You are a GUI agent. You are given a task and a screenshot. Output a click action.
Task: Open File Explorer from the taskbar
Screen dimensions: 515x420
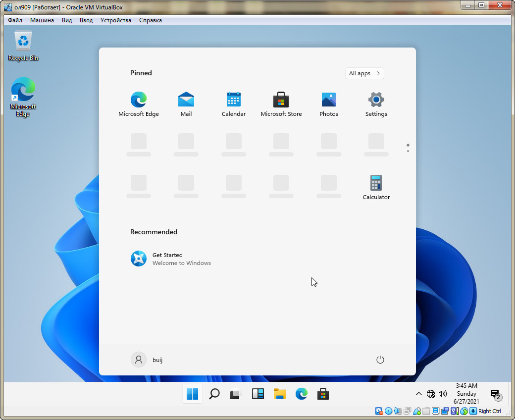click(280, 394)
